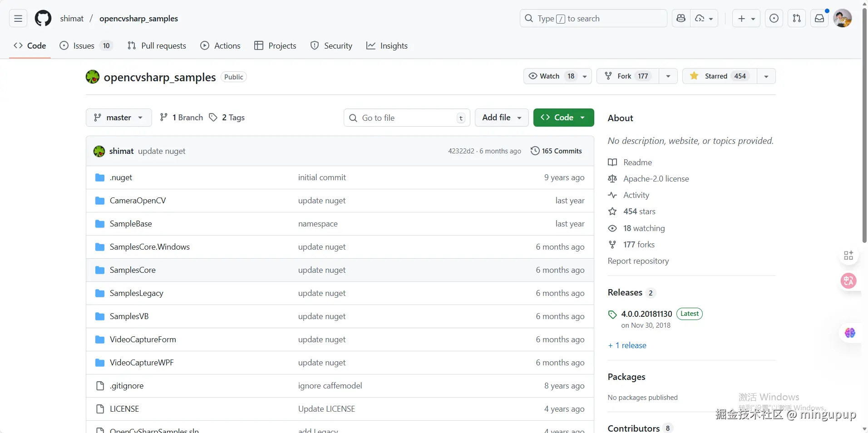The height and width of the screenshot is (433, 868).
Task: Open the GitHub homepage logo
Action: [x=43, y=19]
